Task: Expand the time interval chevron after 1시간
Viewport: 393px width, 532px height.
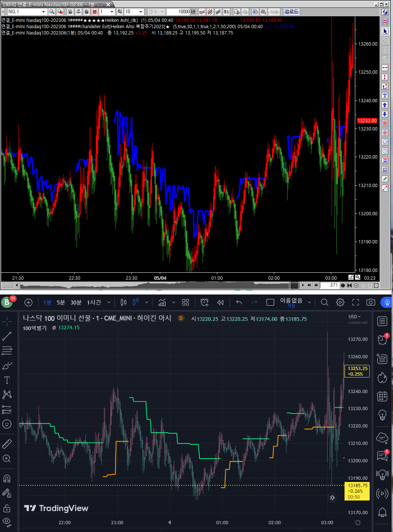Action: (109, 302)
